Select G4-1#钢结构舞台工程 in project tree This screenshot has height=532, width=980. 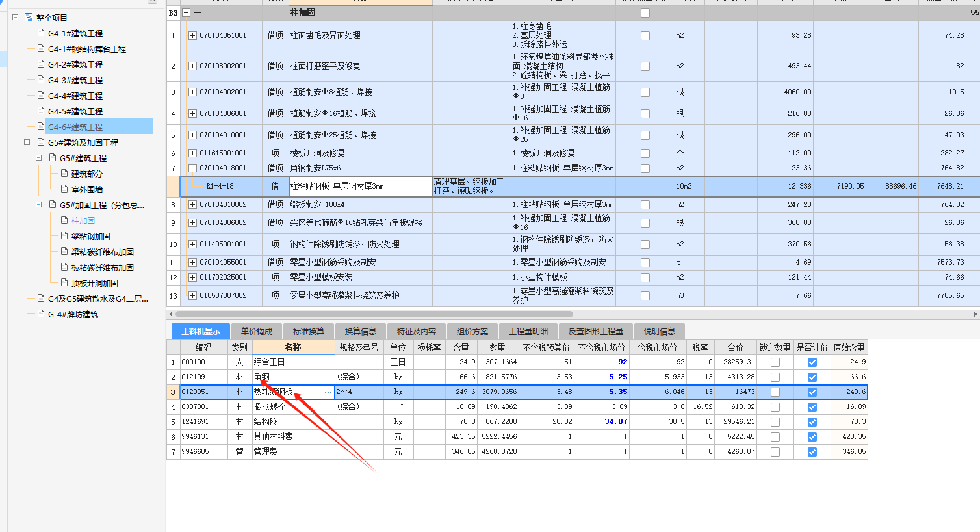click(87, 49)
